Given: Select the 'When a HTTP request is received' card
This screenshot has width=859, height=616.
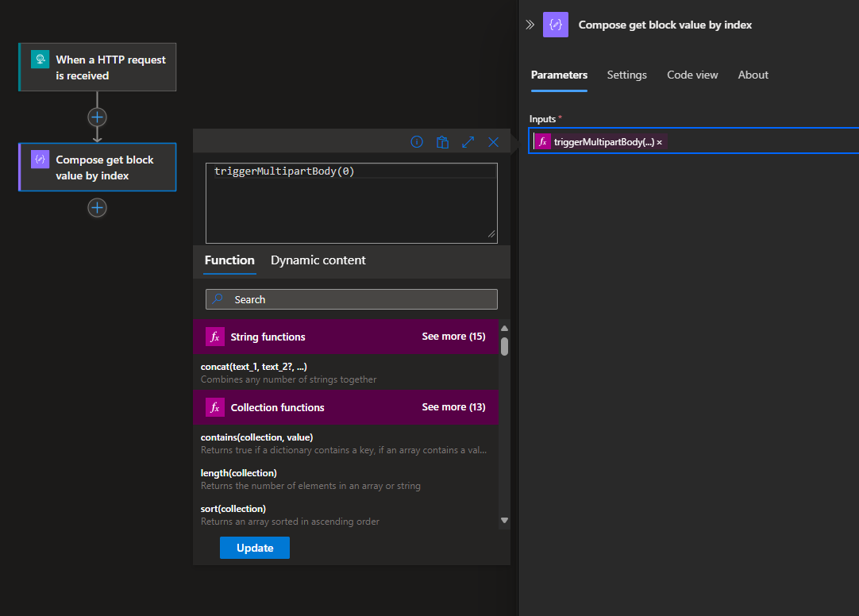Looking at the screenshot, I should pos(98,67).
